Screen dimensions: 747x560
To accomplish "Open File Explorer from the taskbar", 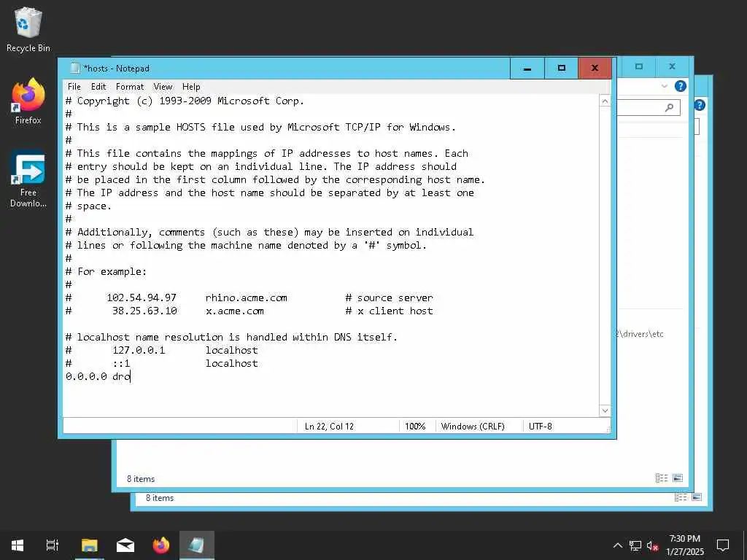I will point(89,545).
